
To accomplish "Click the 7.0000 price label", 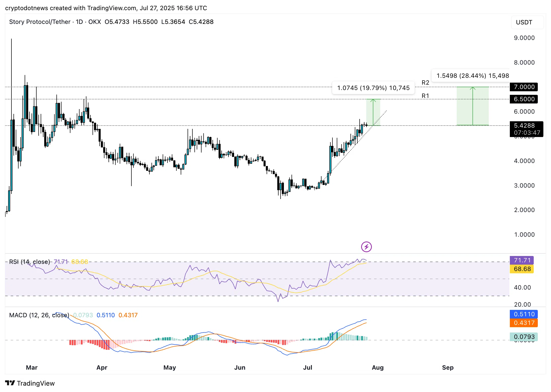I will pyautogui.click(x=524, y=87).
